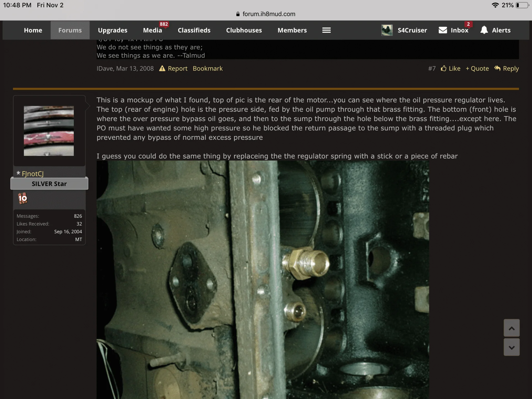
Task: Click the Inbox envelope icon
Action: [x=443, y=30]
